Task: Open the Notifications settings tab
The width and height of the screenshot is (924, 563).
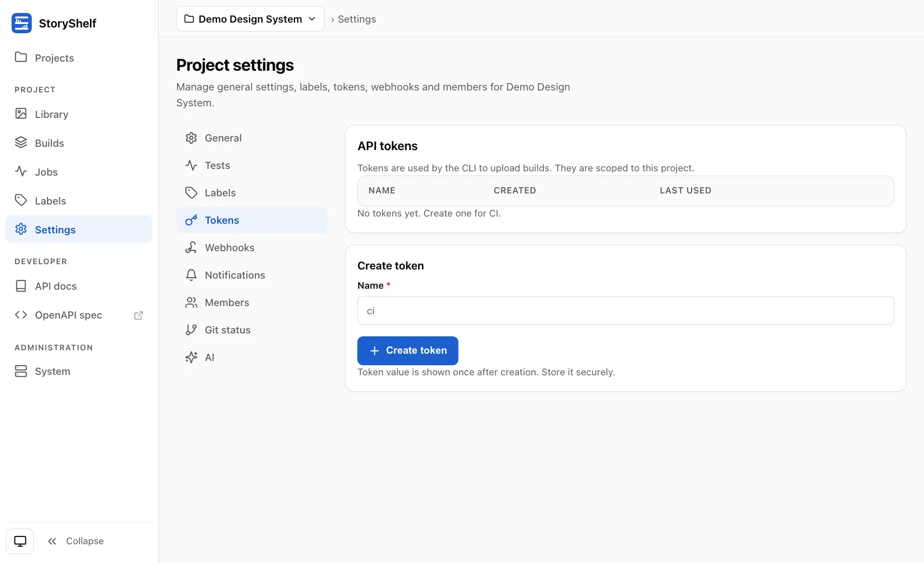Action: 252,275
